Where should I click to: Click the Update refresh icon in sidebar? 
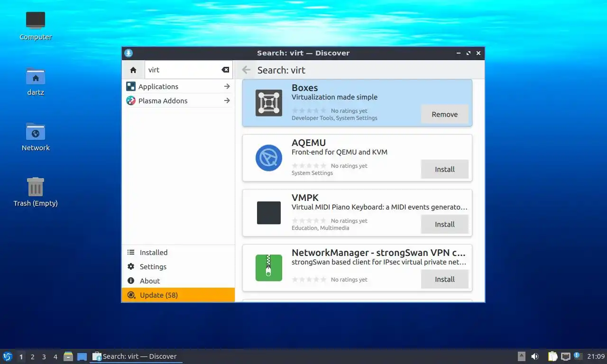(131, 295)
